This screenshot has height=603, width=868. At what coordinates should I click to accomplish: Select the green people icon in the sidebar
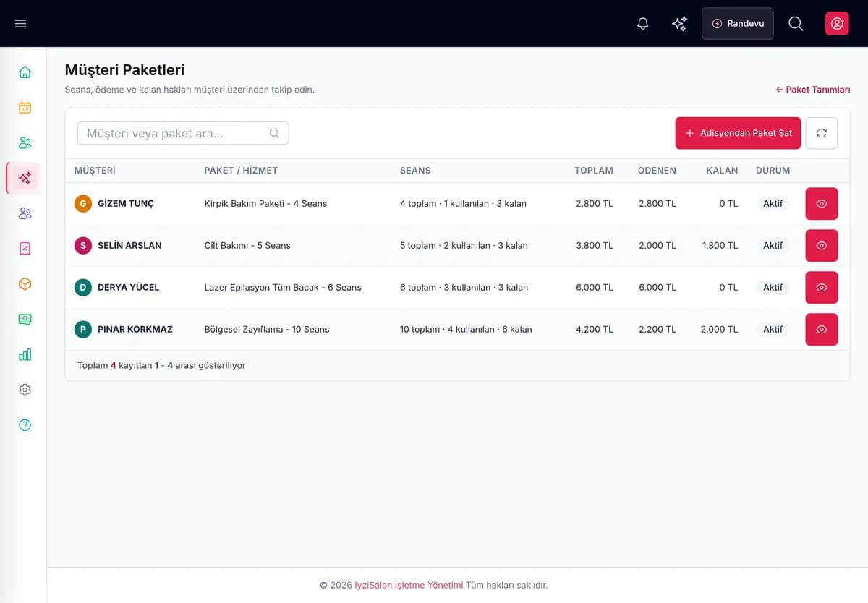click(x=25, y=142)
